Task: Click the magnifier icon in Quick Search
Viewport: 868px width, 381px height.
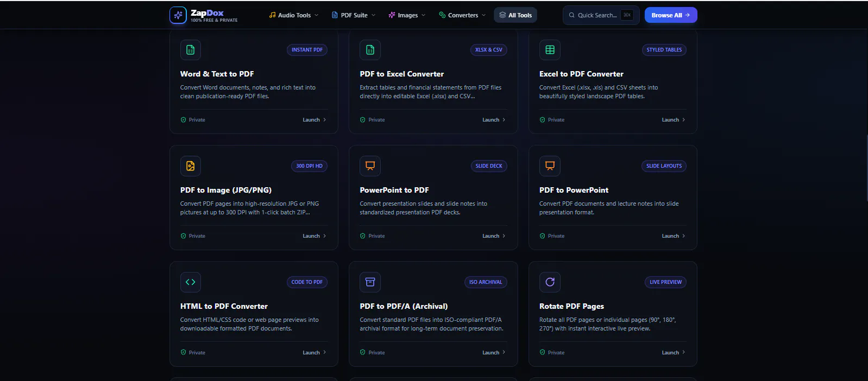Action: (x=571, y=15)
